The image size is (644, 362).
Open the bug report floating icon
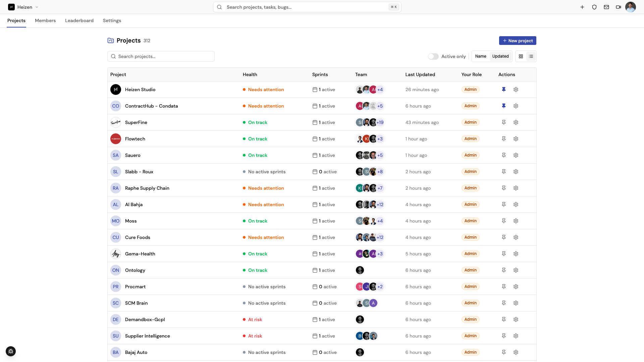click(x=11, y=351)
